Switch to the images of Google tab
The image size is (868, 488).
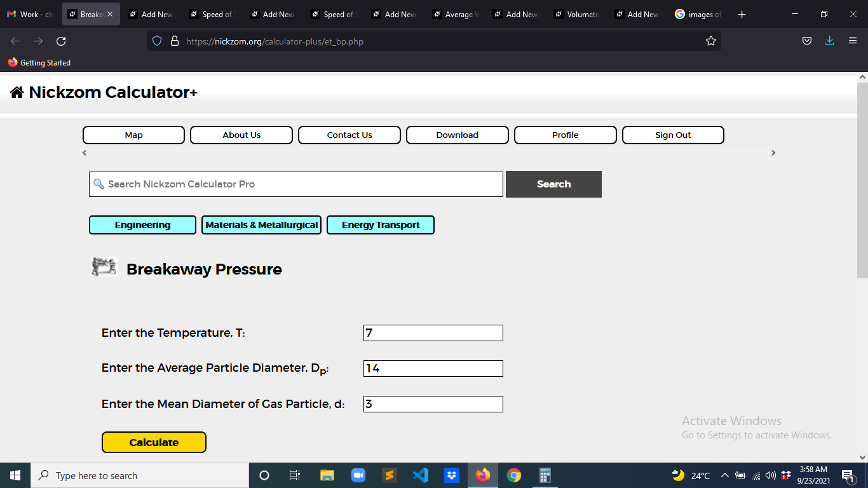coord(698,14)
